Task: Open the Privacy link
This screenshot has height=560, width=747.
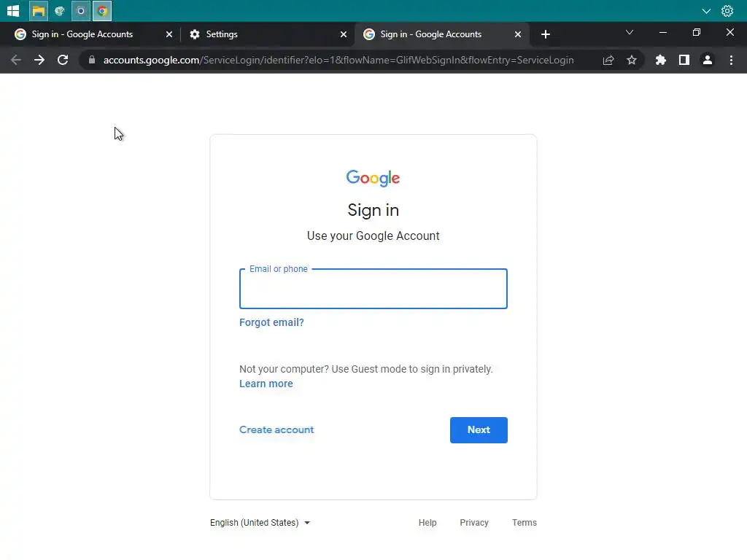Action: [474, 522]
